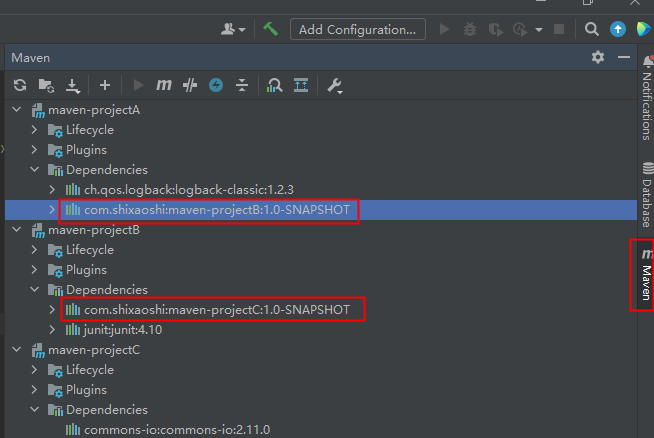654x438 pixels.
Task: Collapse Dependencies under maven-projectA
Action: click(x=35, y=170)
